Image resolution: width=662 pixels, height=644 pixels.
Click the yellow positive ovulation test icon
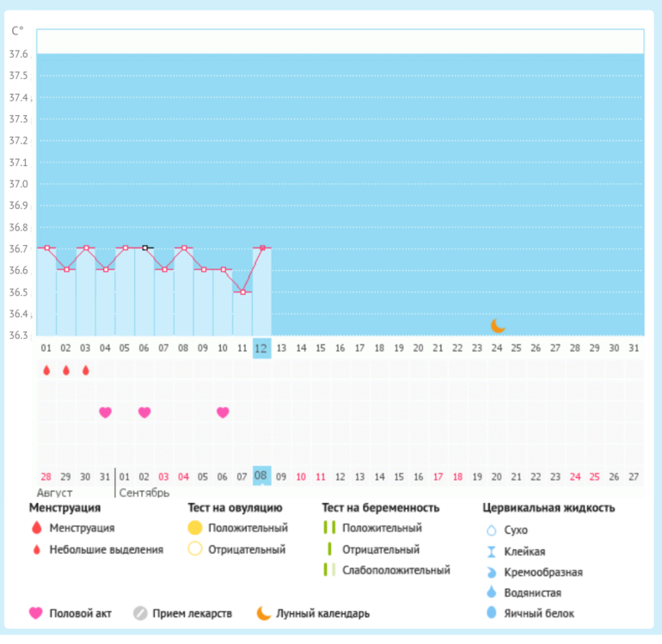(195, 528)
